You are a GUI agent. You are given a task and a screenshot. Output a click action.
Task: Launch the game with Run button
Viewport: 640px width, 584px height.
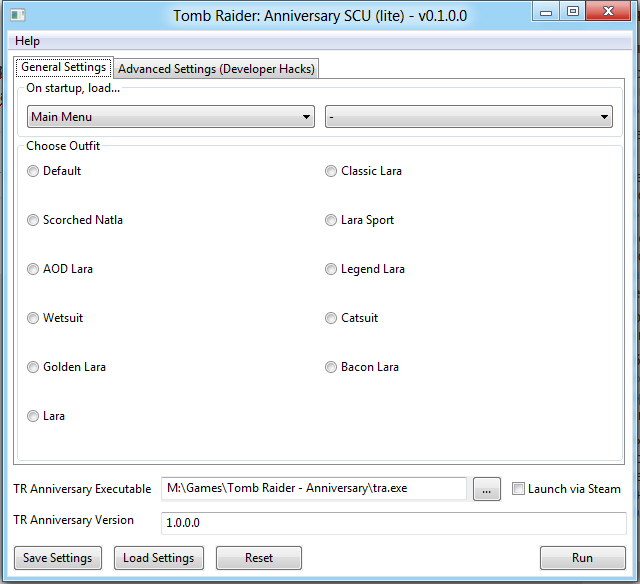582,558
